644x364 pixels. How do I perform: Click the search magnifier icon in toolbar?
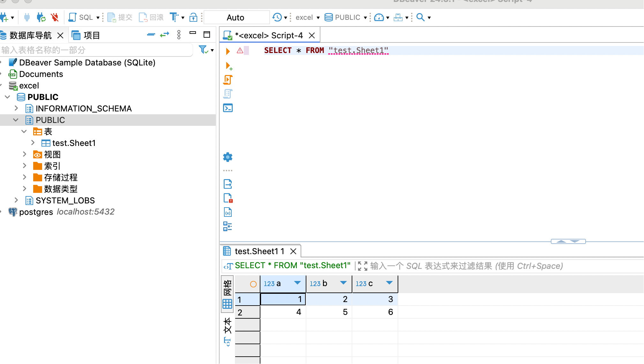point(421,17)
